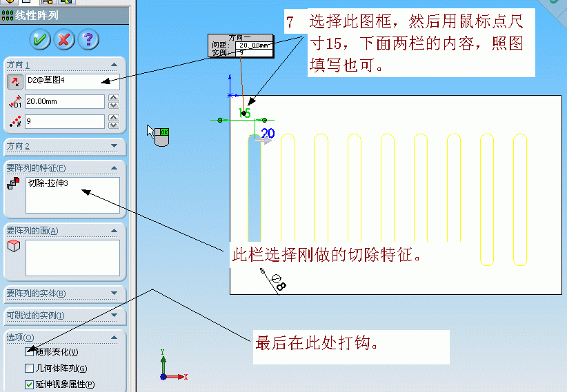
Task: Uncheck 延伸视象属性 checkbox
Action: 29,384
